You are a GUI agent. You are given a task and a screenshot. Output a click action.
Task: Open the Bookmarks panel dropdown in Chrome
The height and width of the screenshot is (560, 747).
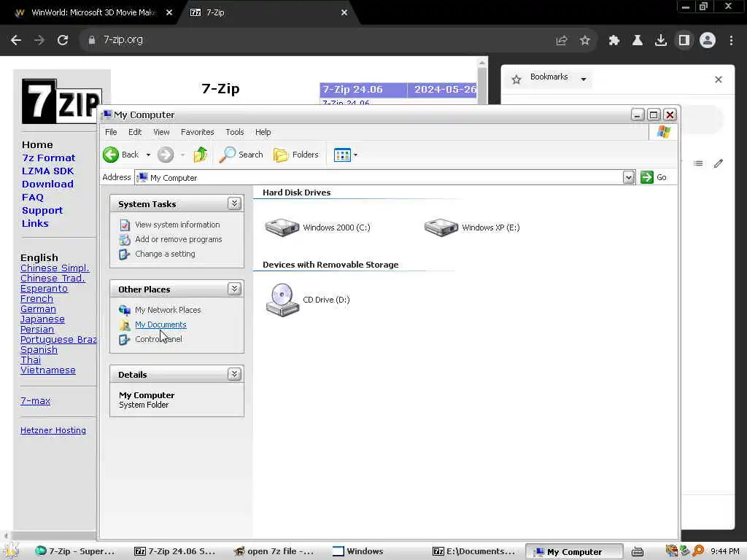coord(584,79)
